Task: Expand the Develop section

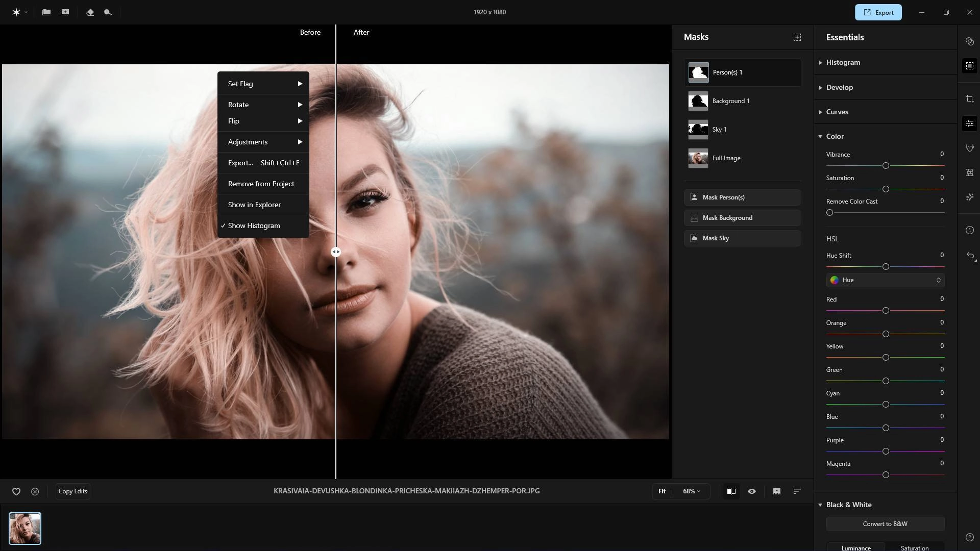Action: (x=885, y=87)
